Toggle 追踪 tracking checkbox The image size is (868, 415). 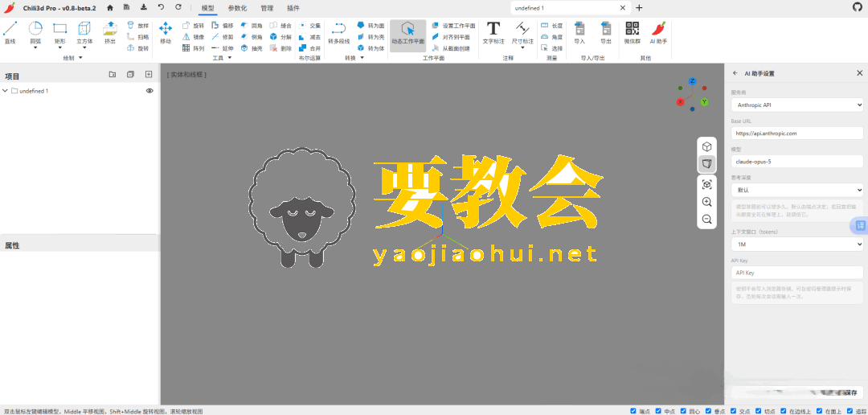[850, 411]
